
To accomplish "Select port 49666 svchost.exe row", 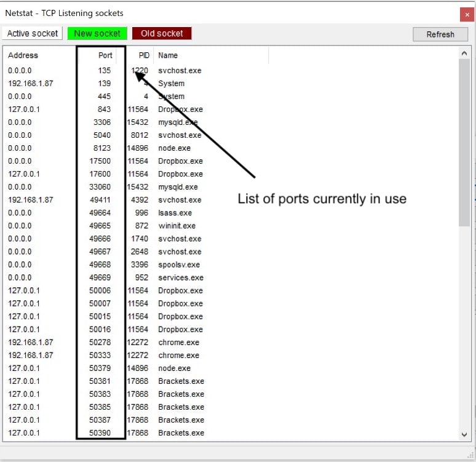I will point(105,239).
